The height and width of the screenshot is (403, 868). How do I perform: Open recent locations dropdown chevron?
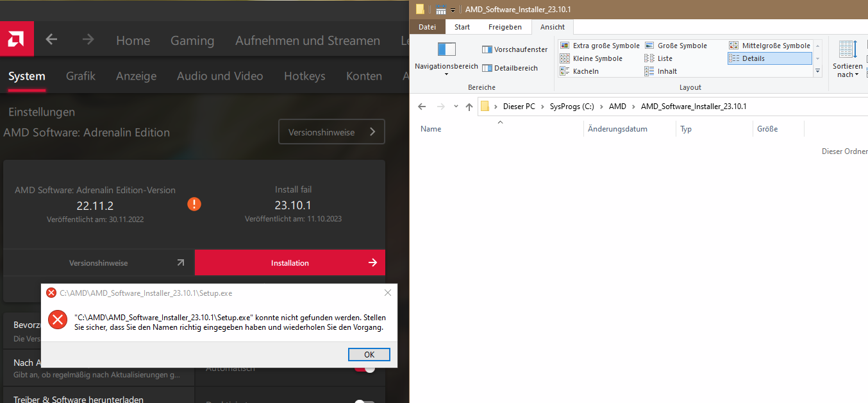(456, 107)
